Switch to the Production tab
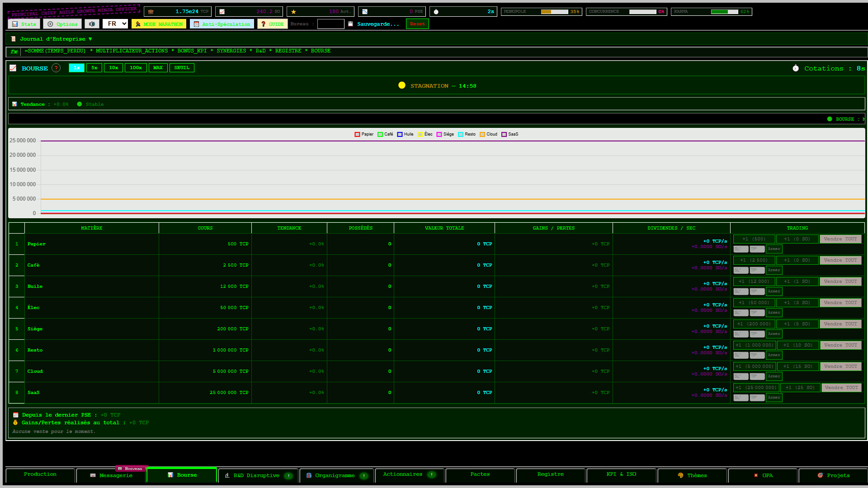868x488 pixels. (x=40, y=474)
